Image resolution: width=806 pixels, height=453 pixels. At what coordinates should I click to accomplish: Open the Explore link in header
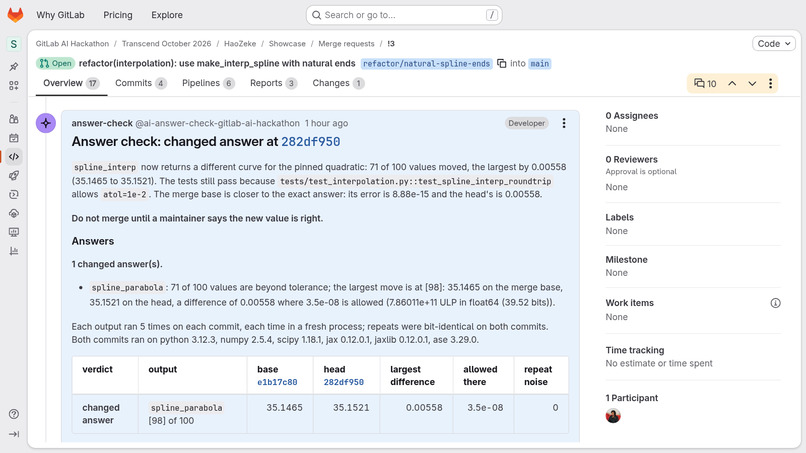click(167, 15)
